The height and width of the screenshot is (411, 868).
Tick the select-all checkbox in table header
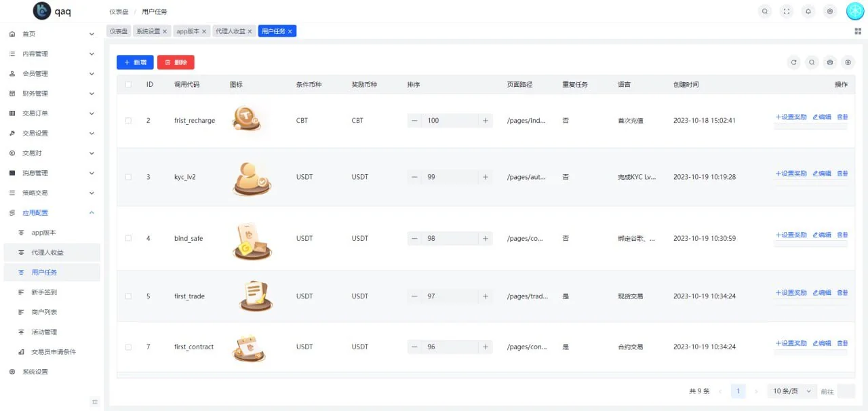128,85
